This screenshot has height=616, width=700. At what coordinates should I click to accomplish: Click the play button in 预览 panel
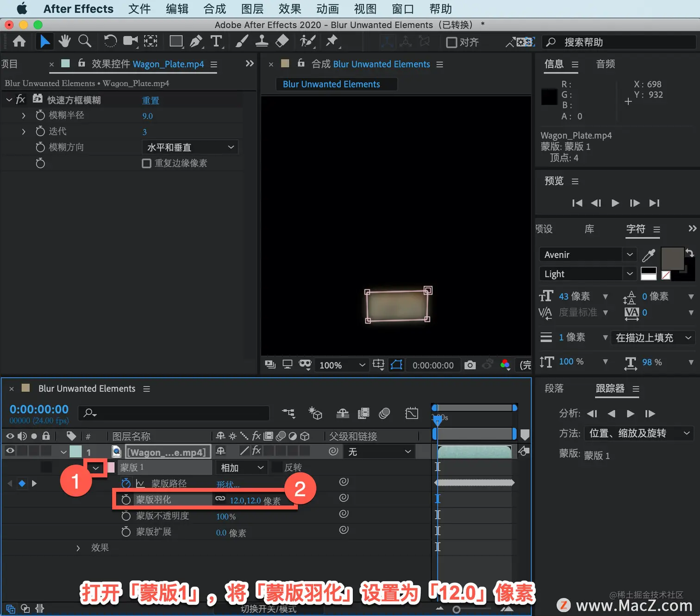615,203
